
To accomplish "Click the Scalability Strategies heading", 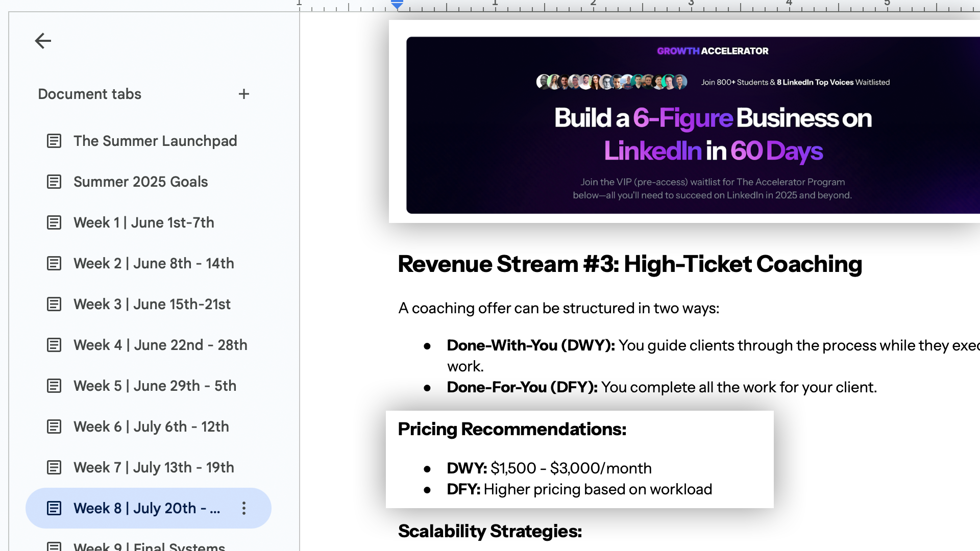I will (x=490, y=531).
